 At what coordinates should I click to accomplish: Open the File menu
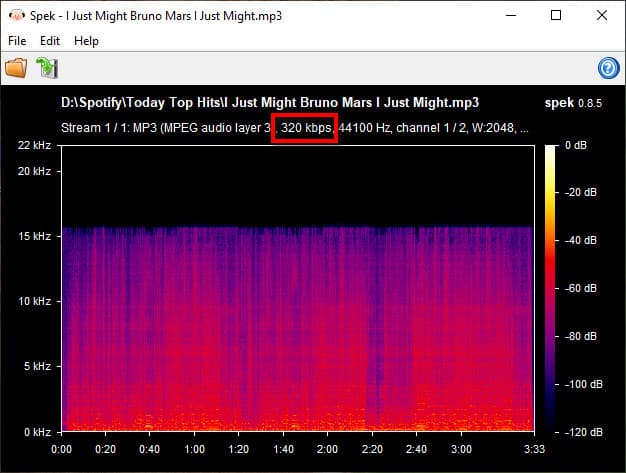tap(17, 41)
